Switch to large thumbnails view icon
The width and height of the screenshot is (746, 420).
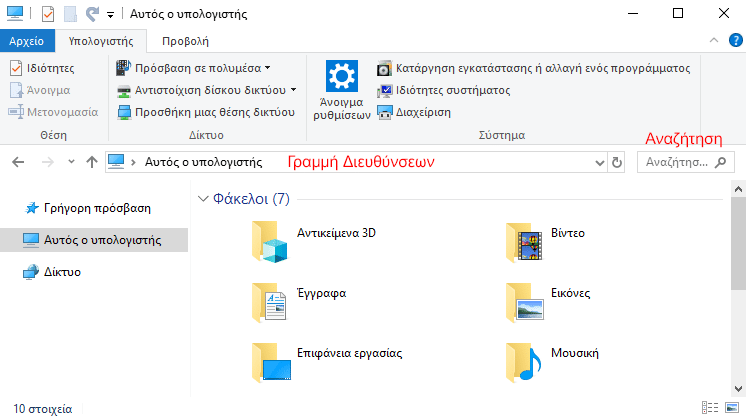pyautogui.click(x=732, y=408)
